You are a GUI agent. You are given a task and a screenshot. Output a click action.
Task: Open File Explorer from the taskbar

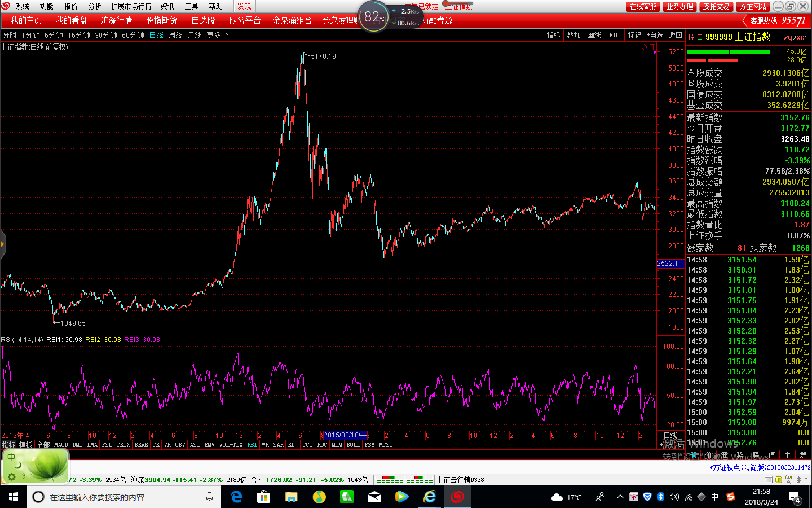(291, 497)
